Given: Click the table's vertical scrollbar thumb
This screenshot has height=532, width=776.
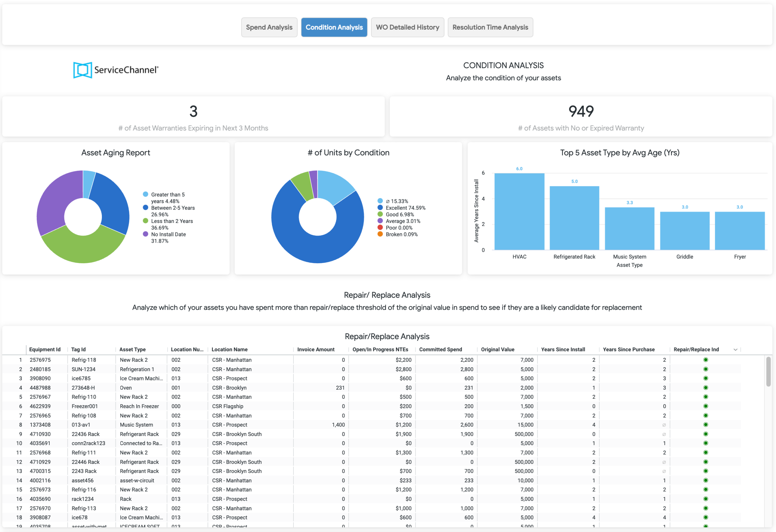Looking at the screenshot, I should (x=768, y=371).
